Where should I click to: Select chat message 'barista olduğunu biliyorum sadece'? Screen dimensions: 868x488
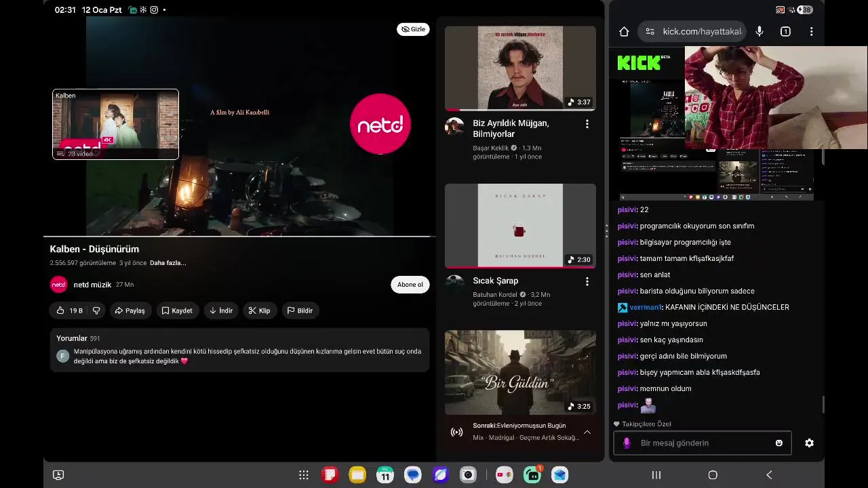pyautogui.click(x=697, y=291)
